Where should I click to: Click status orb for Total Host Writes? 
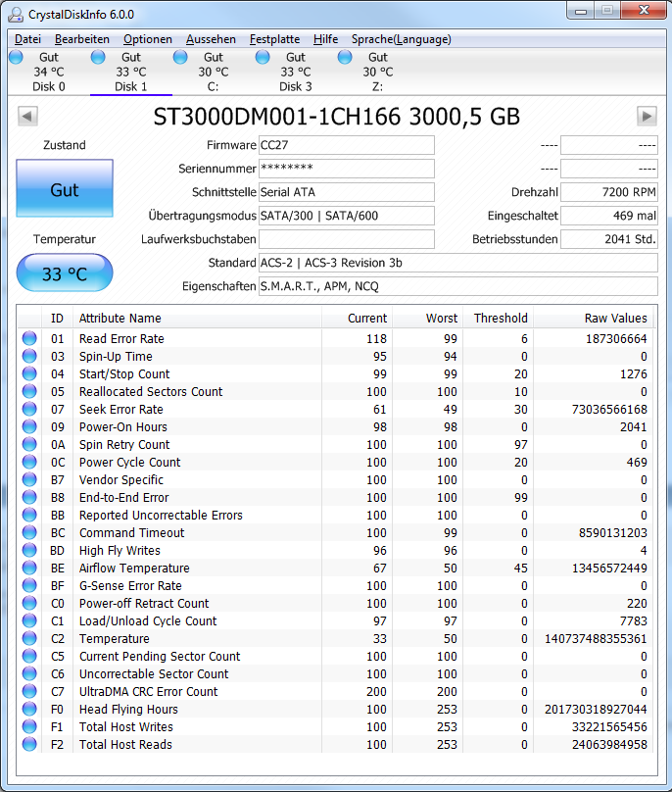(29, 727)
